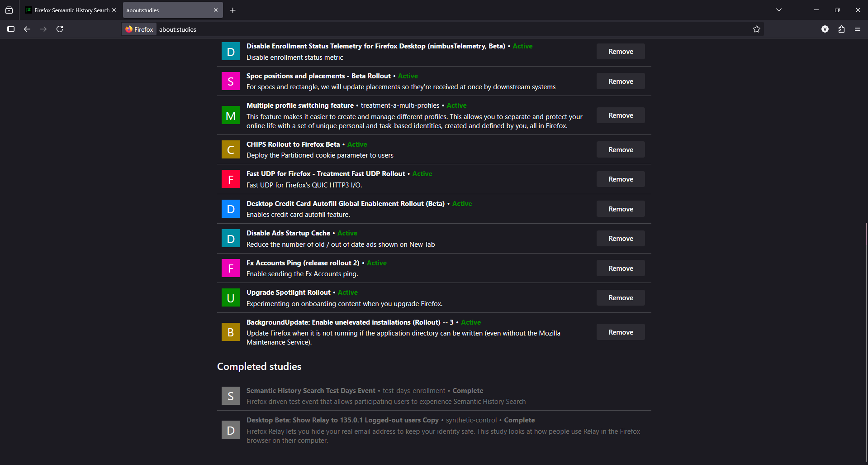Open the recent browsing tab view icon
Viewport: 868px width, 465px height.
(9, 10)
